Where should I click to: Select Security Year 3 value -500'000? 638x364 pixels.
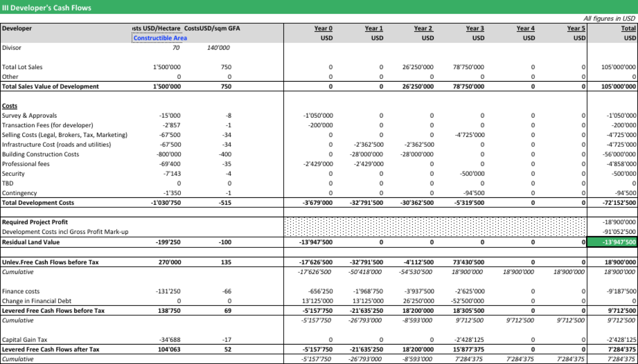coord(472,174)
